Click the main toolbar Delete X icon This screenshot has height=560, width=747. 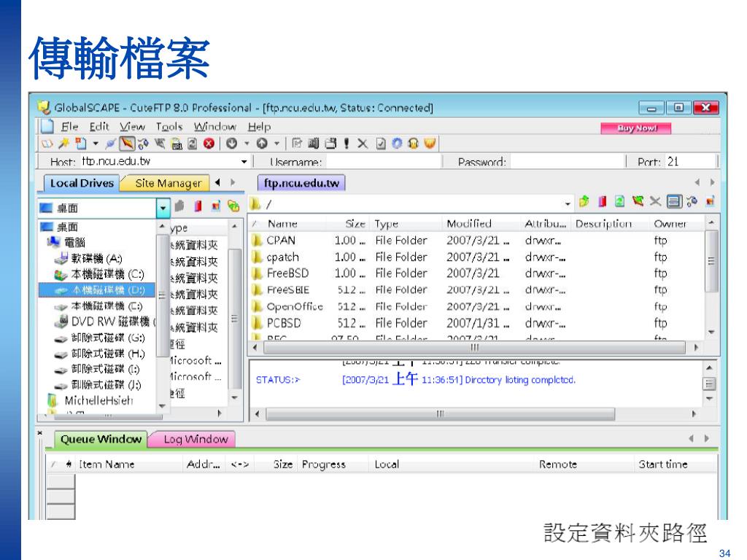tap(363, 144)
